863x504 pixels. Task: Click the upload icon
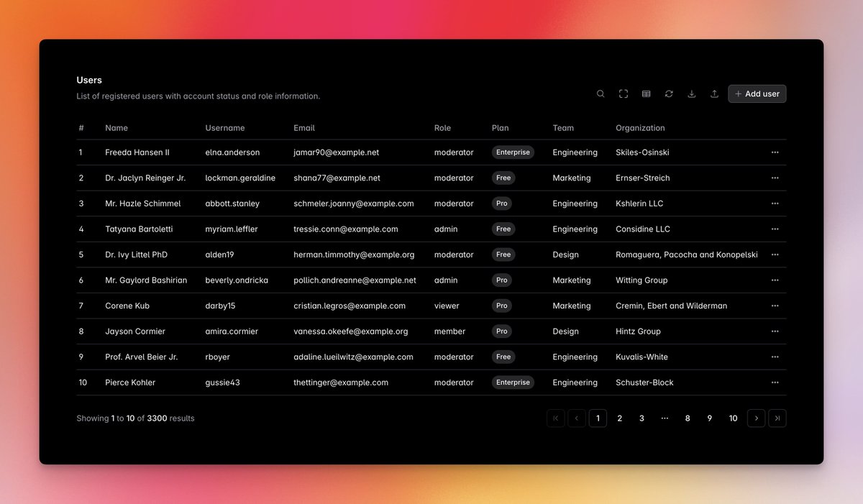click(714, 94)
